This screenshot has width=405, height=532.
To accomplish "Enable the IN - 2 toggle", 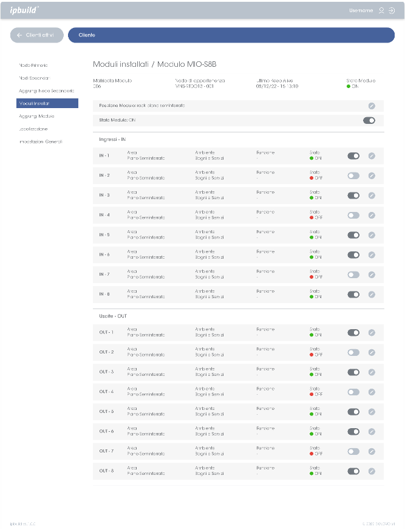I will [x=353, y=176].
